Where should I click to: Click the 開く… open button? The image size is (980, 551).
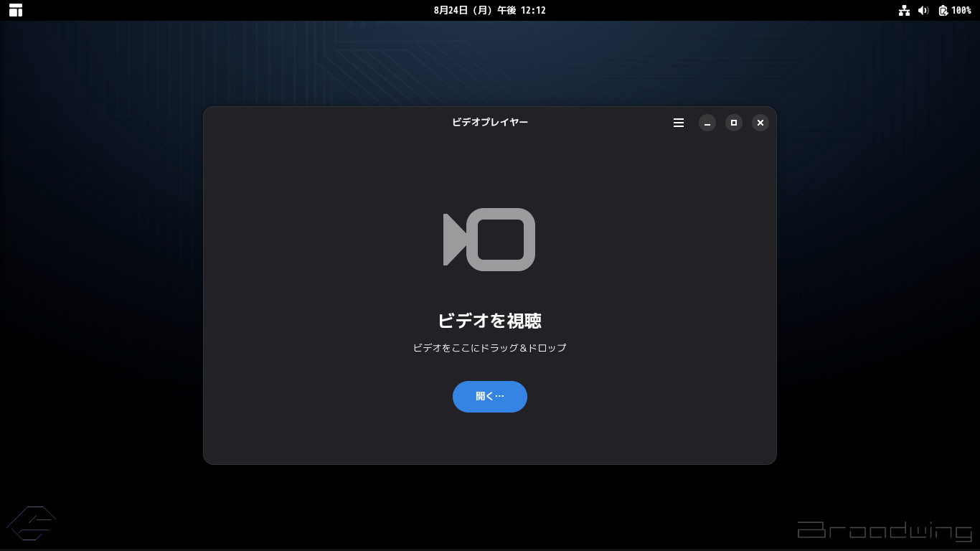click(490, 397)
